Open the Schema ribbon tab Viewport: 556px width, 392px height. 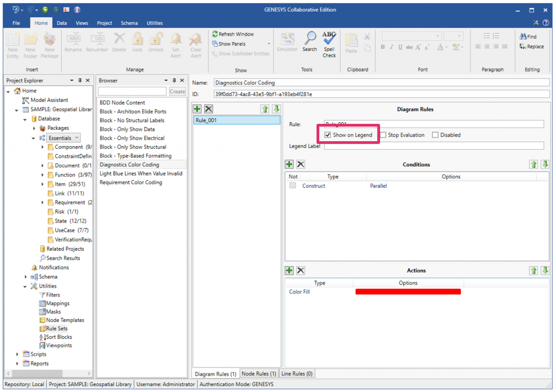coord(129,23)
